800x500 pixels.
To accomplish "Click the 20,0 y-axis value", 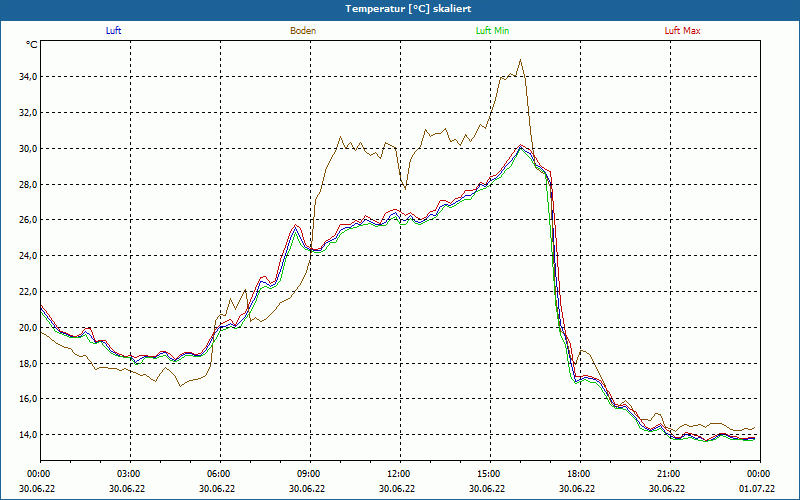I will click(x=28, y=328).
